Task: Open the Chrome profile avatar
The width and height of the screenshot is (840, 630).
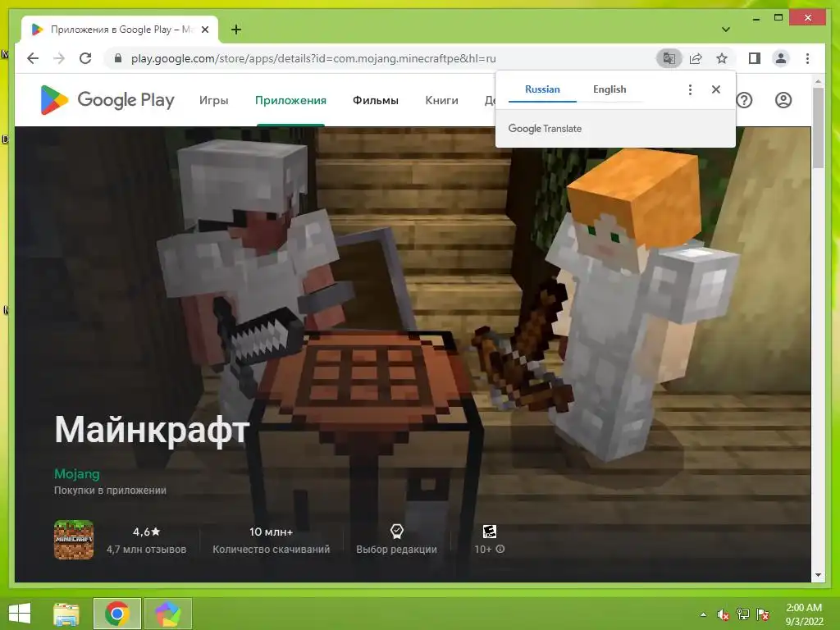Action: click(781, 58)
